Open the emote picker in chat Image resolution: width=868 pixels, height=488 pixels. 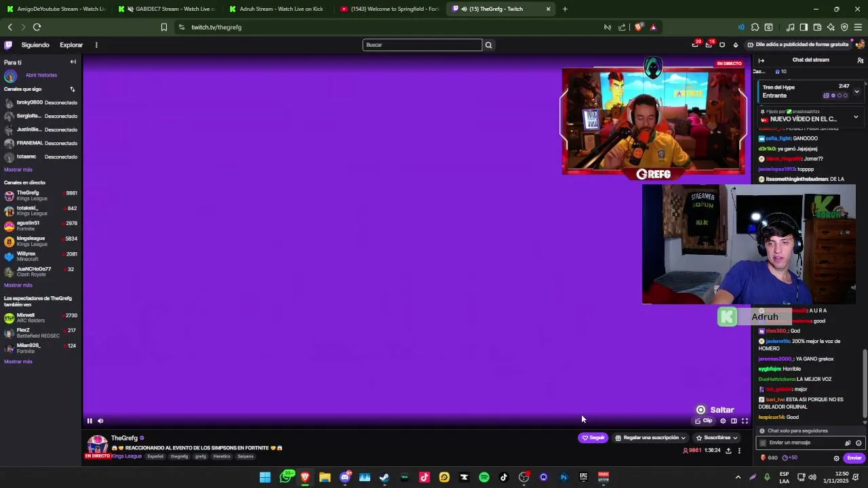click(859, 443)
